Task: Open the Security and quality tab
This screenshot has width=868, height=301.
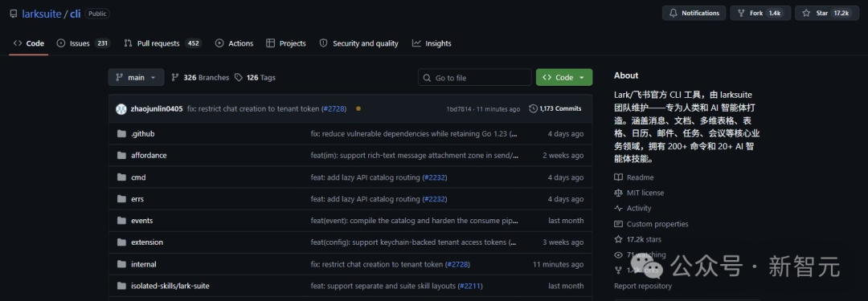Action: (x=358, y=43)
